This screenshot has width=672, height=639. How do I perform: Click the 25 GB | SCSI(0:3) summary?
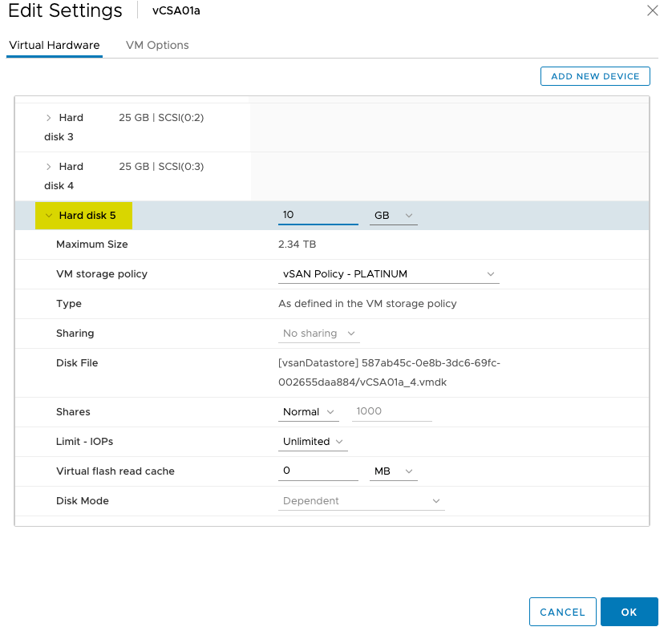point(161,167)
